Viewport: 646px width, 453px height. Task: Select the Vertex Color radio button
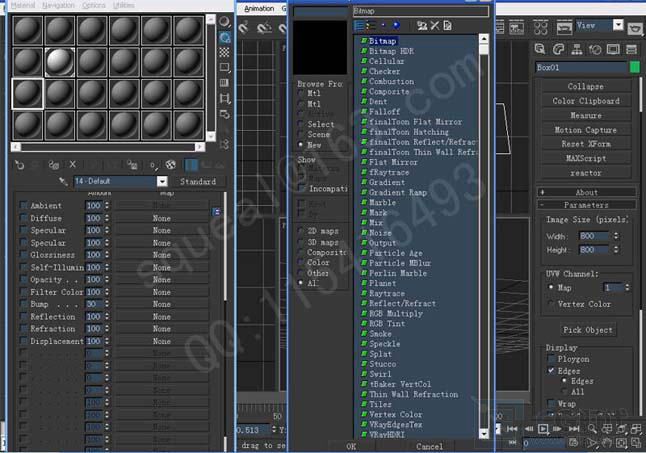[551, 304]
